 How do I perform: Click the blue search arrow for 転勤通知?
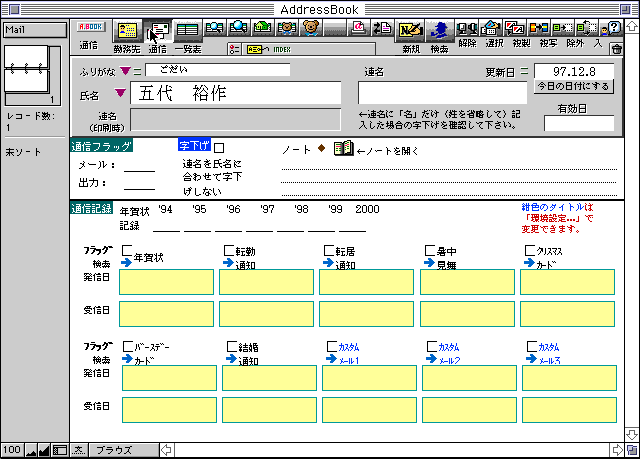[x=229, y=263]
